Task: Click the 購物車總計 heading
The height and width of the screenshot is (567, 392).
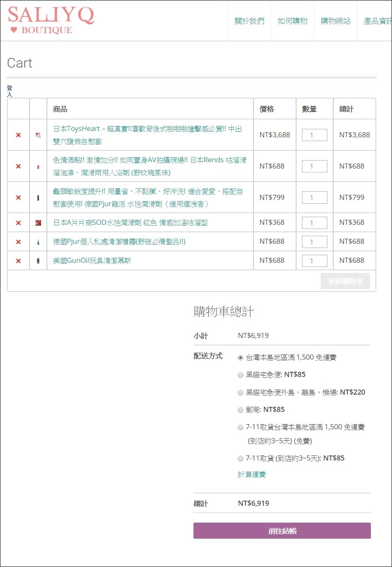Action: tap(223, 311)
